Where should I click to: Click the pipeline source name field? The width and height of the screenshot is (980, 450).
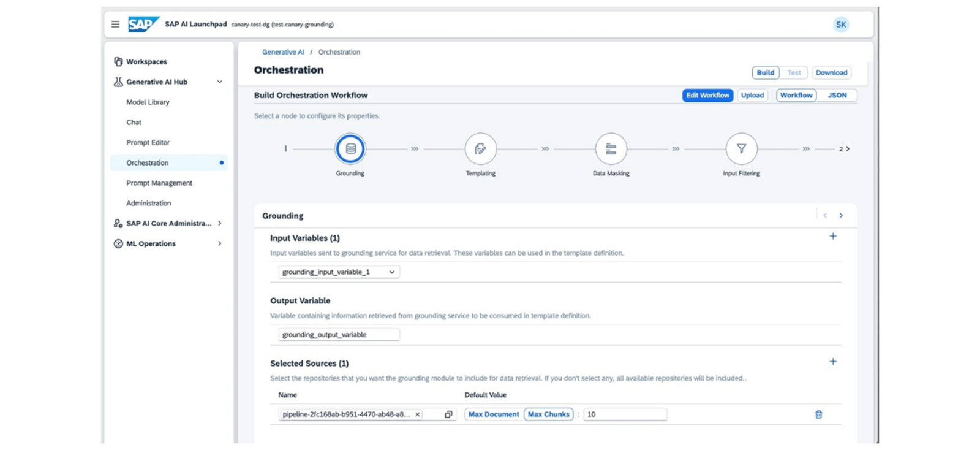coord(367,415)
